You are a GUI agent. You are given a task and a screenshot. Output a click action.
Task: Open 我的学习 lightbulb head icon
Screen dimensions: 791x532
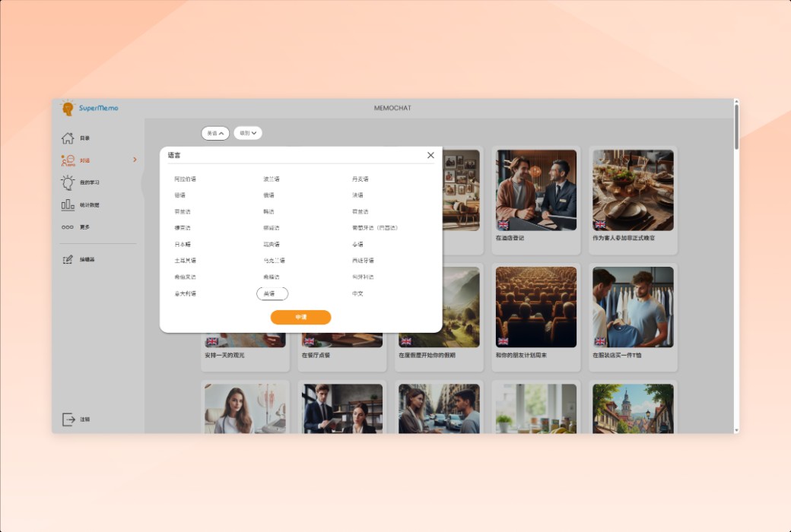point(68,182)
